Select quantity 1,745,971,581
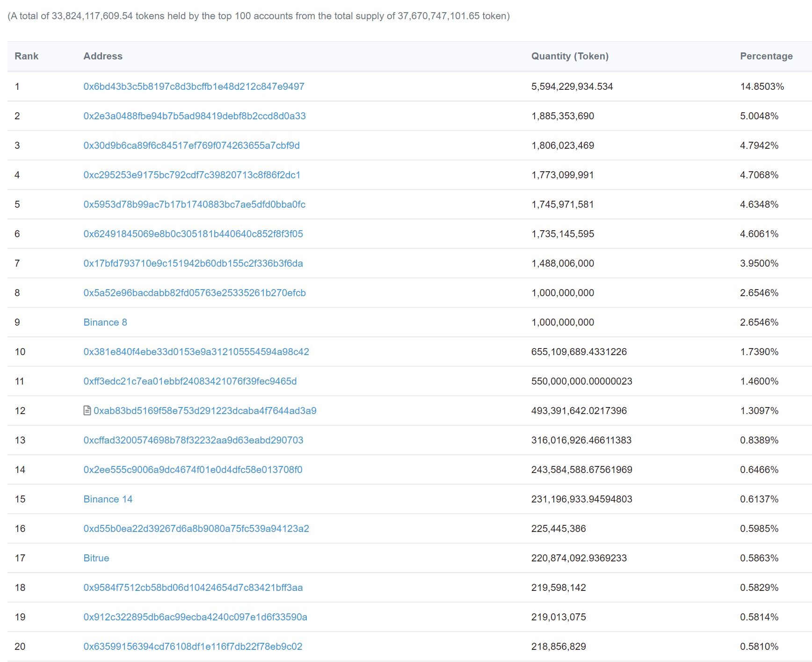The width and height of the screenshot is (812, 662). [563, 204]
